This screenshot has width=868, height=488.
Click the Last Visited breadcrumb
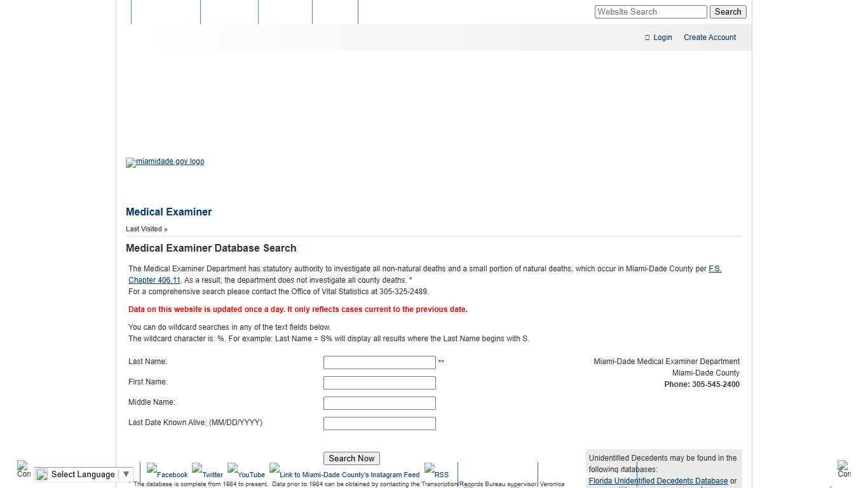point(144,229)
